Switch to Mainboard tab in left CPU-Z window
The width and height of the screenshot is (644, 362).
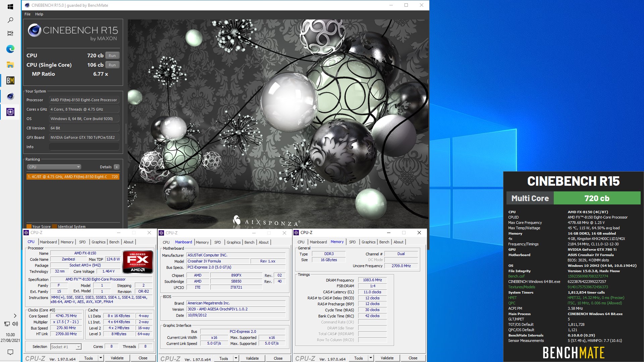(48, 242)
